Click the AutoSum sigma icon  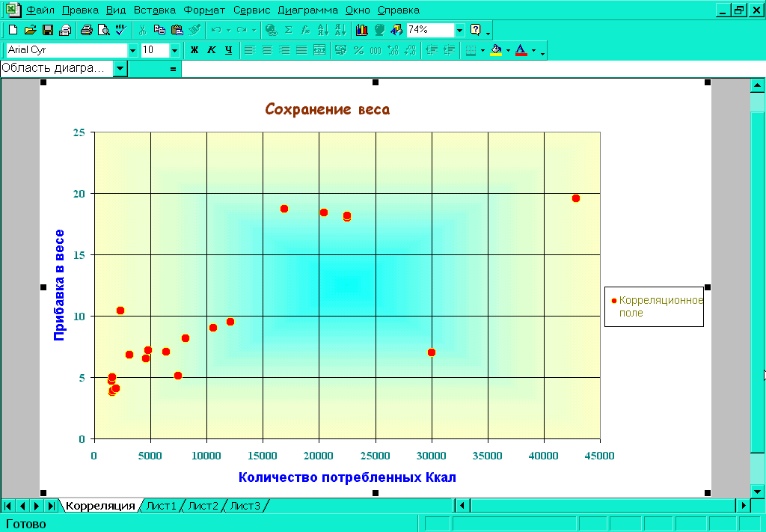point(288,30)
